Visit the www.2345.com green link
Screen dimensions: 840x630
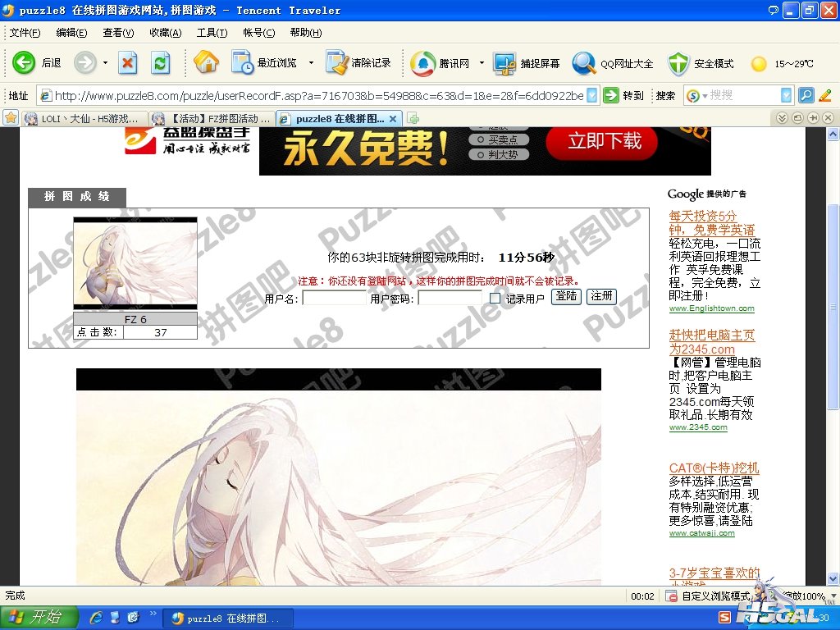click(x=698, y=427)
